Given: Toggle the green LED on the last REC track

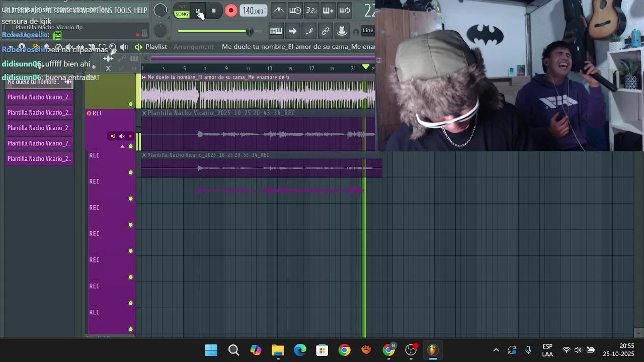Looking at the screenshot, I should tap(131, 329).
